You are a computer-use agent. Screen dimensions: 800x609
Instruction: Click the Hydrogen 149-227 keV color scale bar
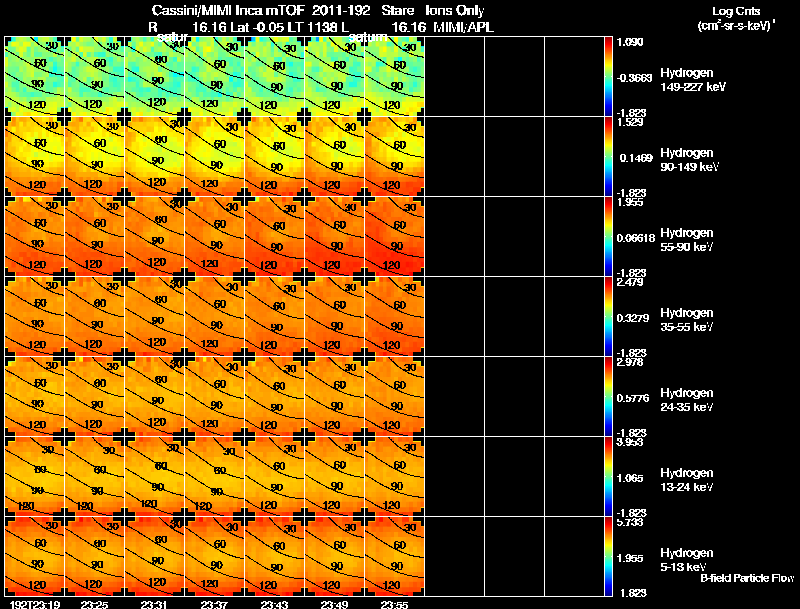608,77
